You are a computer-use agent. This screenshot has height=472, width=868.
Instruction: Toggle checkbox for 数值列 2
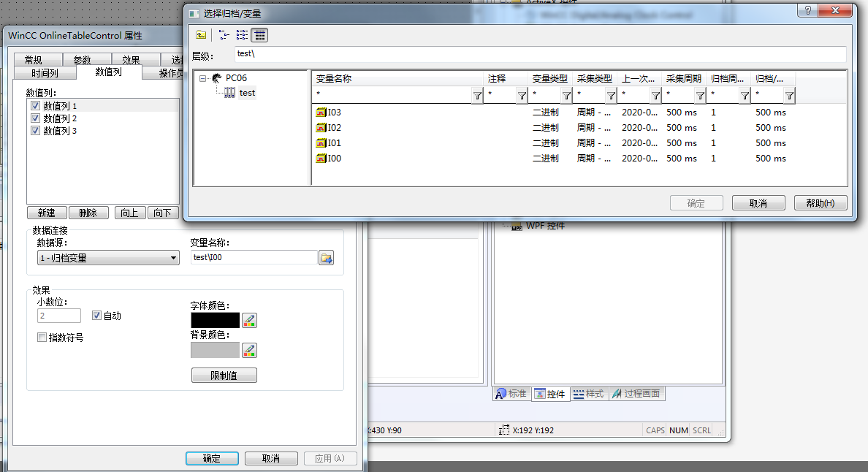[x=35, y=118]
